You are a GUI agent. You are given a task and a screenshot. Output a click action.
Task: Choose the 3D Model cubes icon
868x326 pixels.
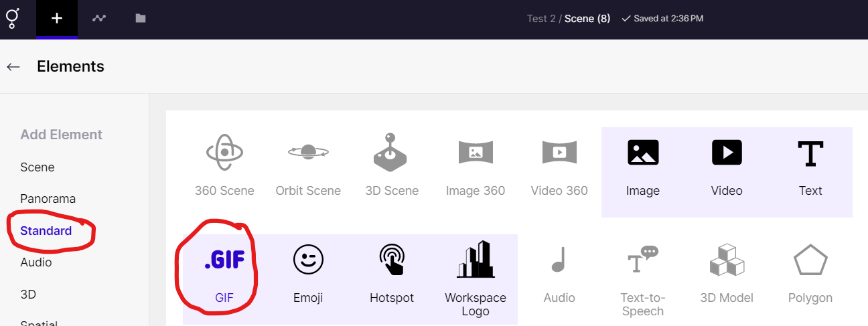(727, 260)
